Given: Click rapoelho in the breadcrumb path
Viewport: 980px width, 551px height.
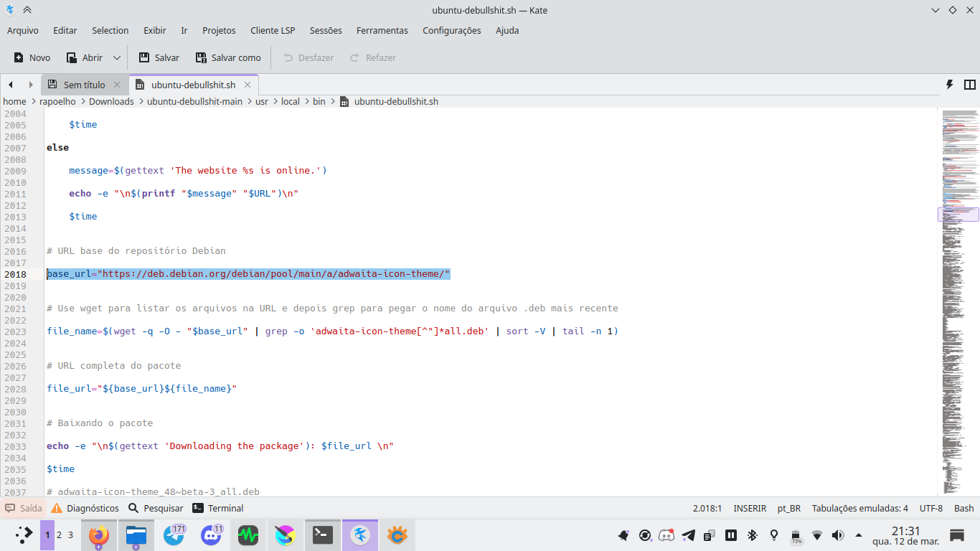Looking at the screenshot, I should (x=57, y=102).
